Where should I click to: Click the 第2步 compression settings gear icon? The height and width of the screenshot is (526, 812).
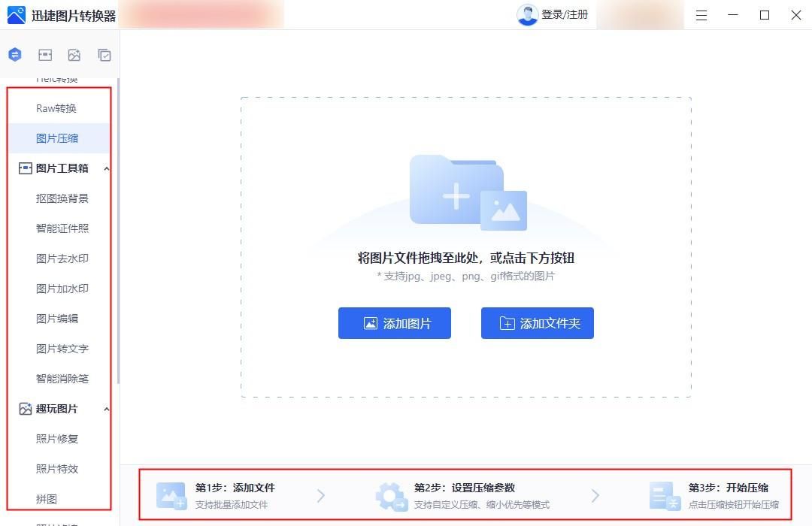[390, 494]
